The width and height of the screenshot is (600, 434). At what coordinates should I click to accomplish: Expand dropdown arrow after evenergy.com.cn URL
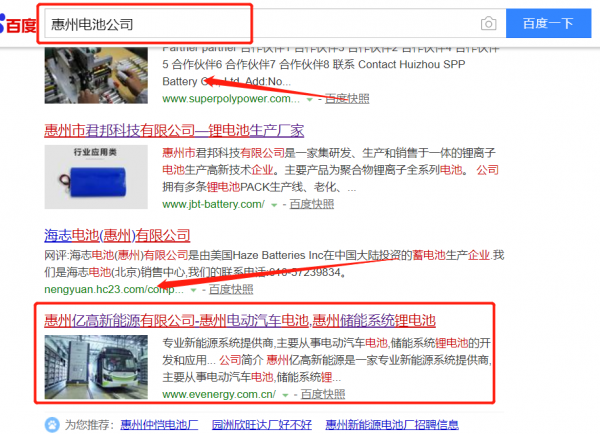point(285,395)
